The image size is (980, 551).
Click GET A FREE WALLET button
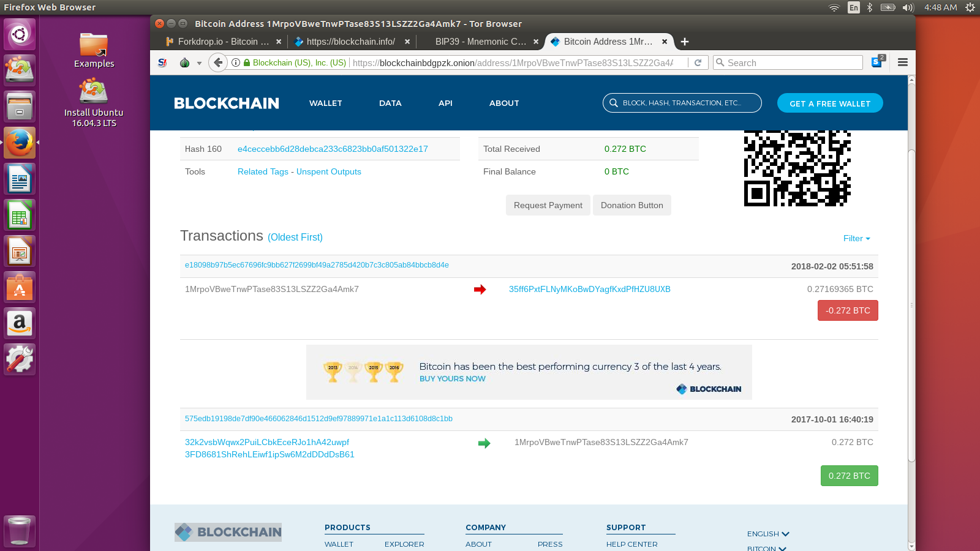[x=830, y=103]
